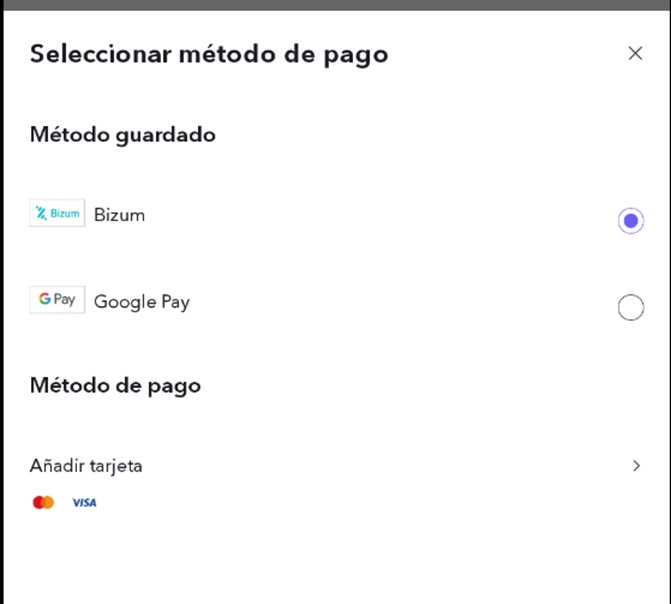Open the Añadir tarjeta option
This screenshot has width=671, height=604.
click(x=86, y=465)
